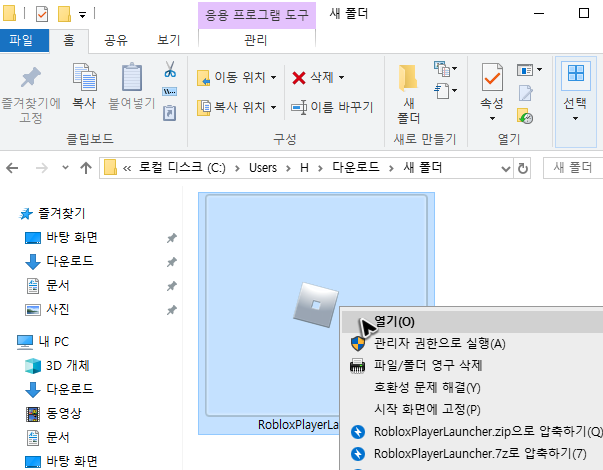Click H in the address bar path
Viewport: 603px width, 470px height.
tap(304, 168)
